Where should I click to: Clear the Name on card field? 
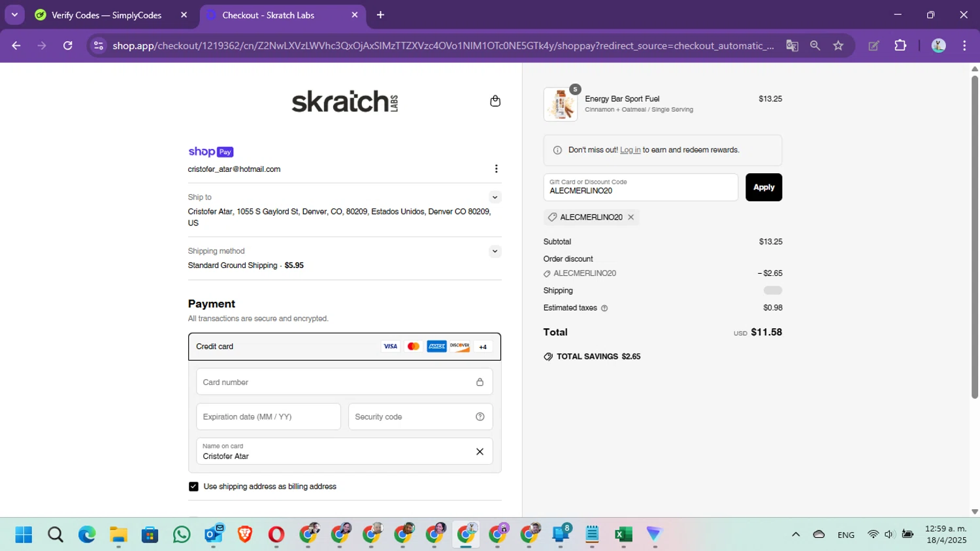tap(480, 452)
